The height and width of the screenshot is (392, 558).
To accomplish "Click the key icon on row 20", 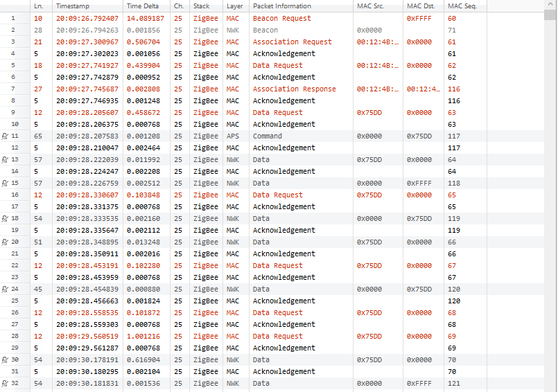I will click(5, 242).
